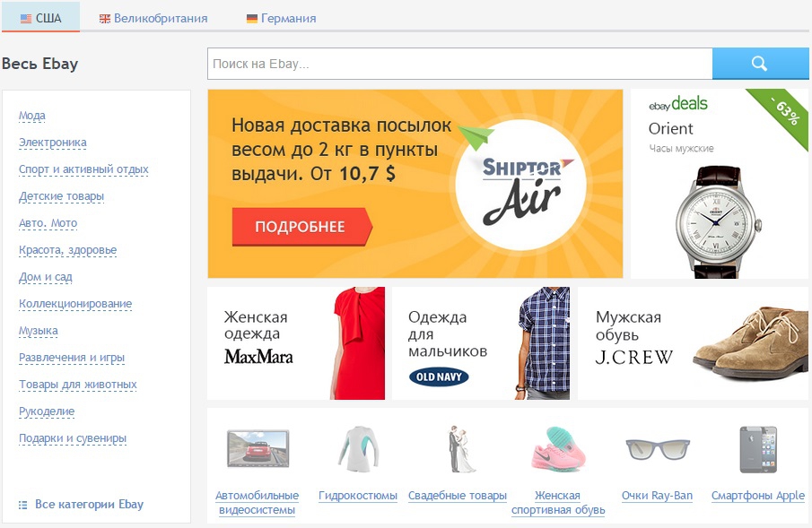Click the Весь Ebay heading
The width and height of the screenshot is (812, 528).
[39, 64]
